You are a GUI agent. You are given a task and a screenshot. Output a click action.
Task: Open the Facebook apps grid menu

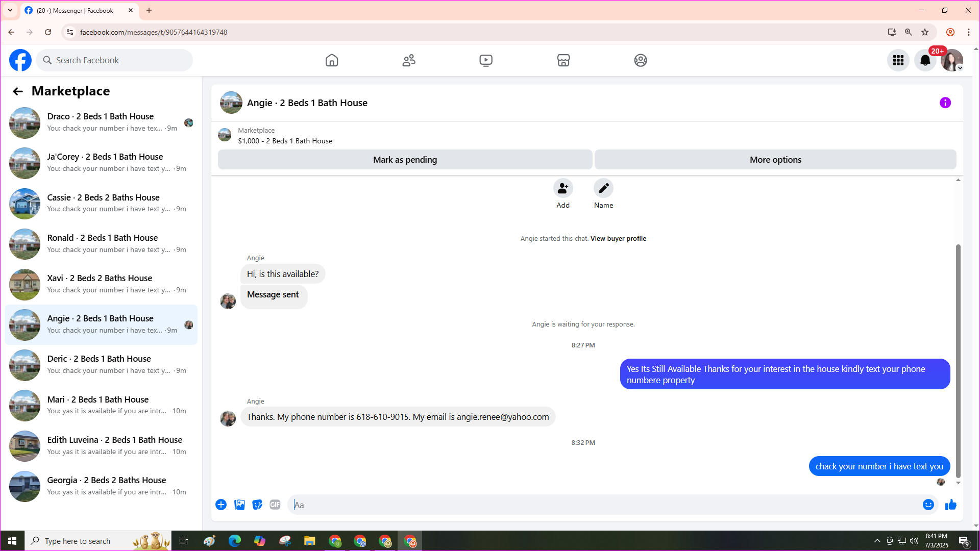click(898, 60)
